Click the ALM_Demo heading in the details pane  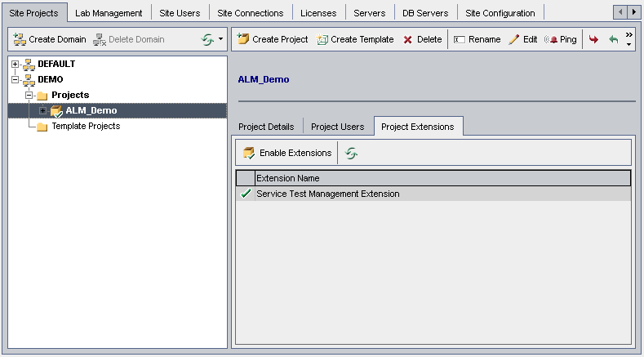click(264, 79)
